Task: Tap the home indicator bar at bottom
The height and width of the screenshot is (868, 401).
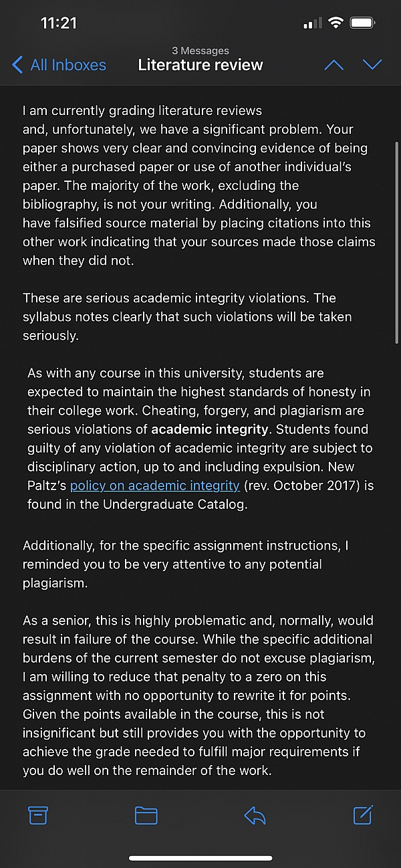Action: [x=200, y=858]
